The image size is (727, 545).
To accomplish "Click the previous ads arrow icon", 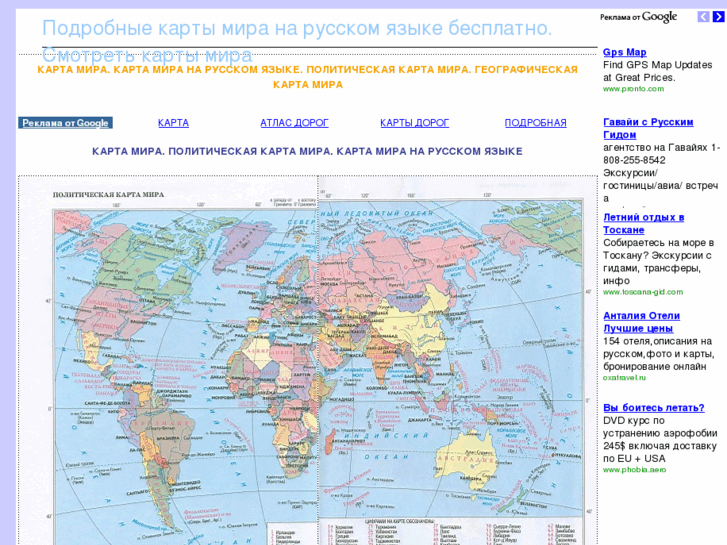I will [x=703, y=17].
